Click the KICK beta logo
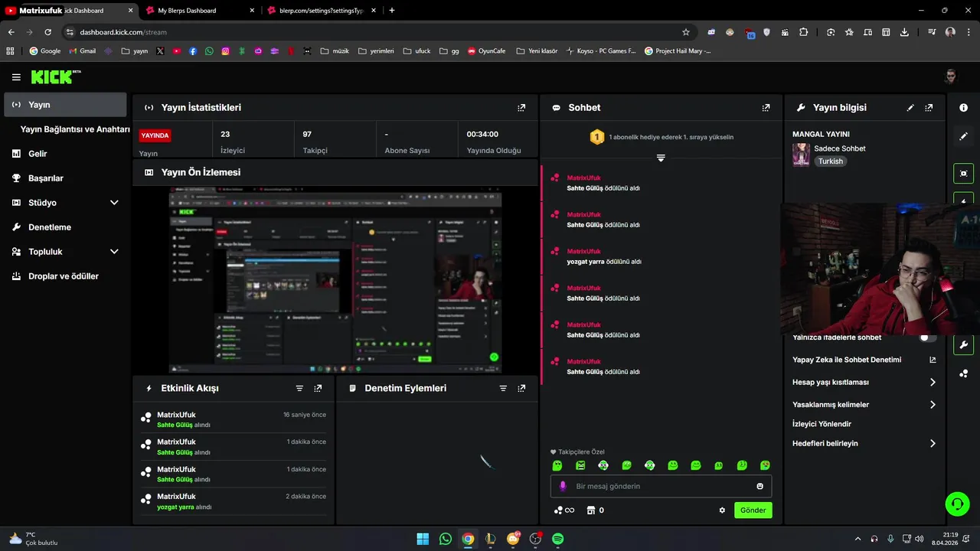Screen dimensions: 980x551 tap(56, 77)
